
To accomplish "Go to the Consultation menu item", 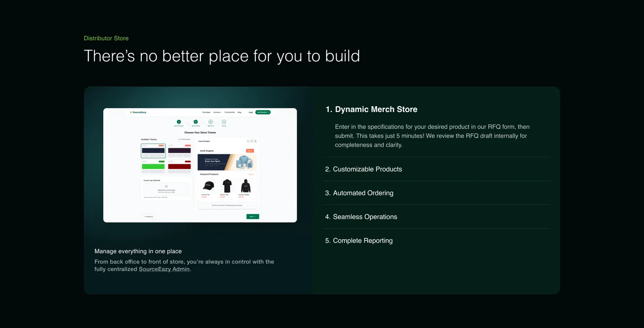I will 230,112.
